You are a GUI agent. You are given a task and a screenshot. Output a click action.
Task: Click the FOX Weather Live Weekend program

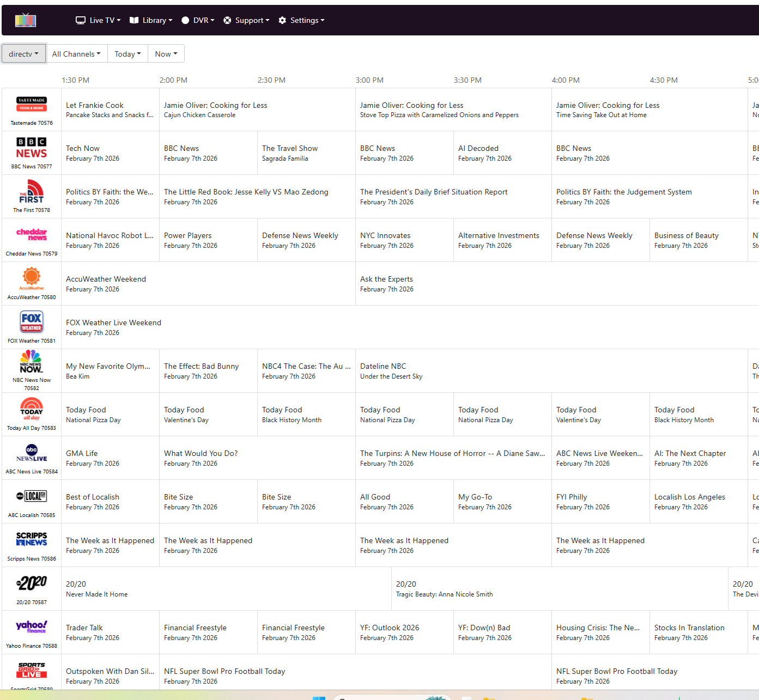pyautogui.click(x=113, y=327)
